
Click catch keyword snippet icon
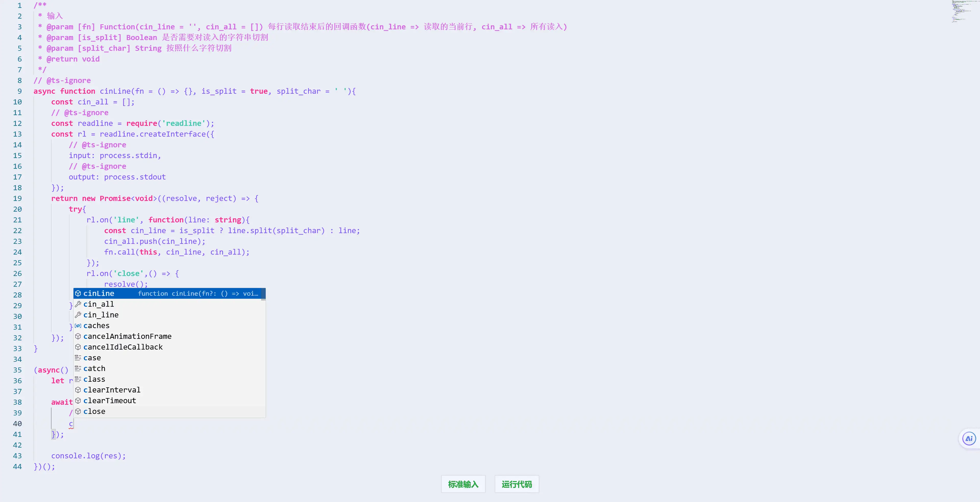pos(78,368)
